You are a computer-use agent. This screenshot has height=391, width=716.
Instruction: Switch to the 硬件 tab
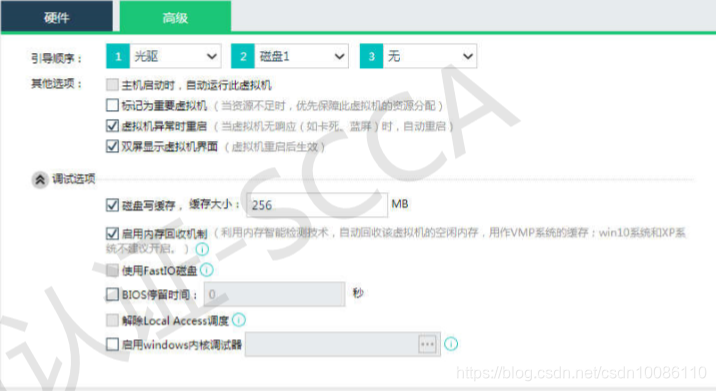pos(57,17)
